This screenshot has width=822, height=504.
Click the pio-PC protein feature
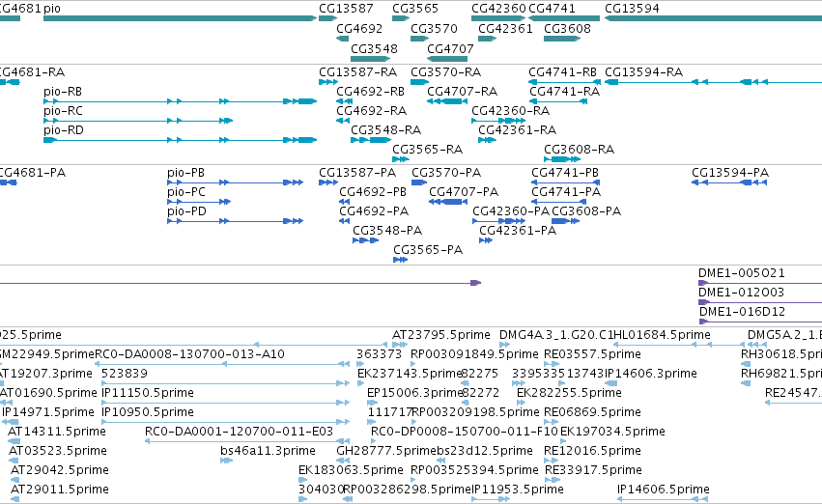pos(199,202)
